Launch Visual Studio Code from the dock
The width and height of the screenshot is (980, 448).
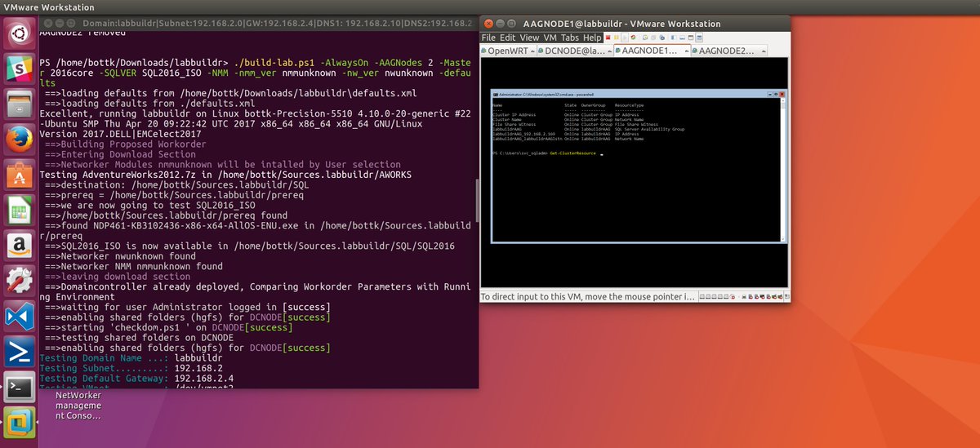pos(19,316)
